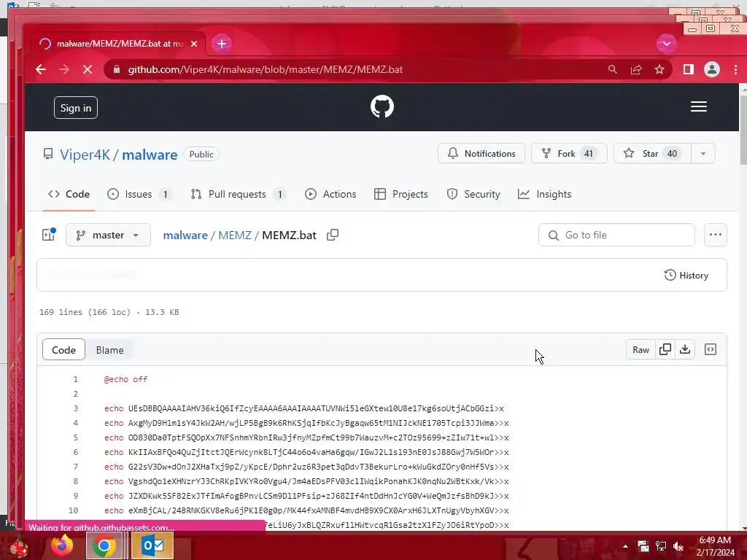
Task: Toggle the symbols panel icon
Action: [711, 349]
